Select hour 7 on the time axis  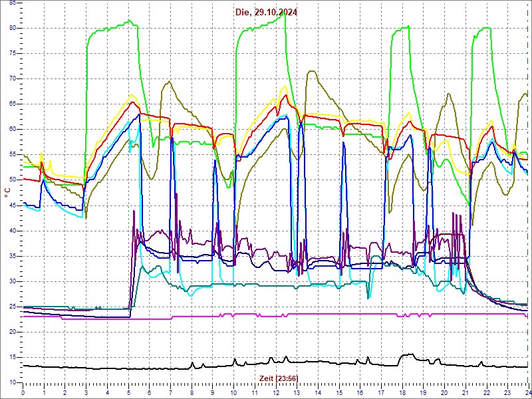pos(170,392)
